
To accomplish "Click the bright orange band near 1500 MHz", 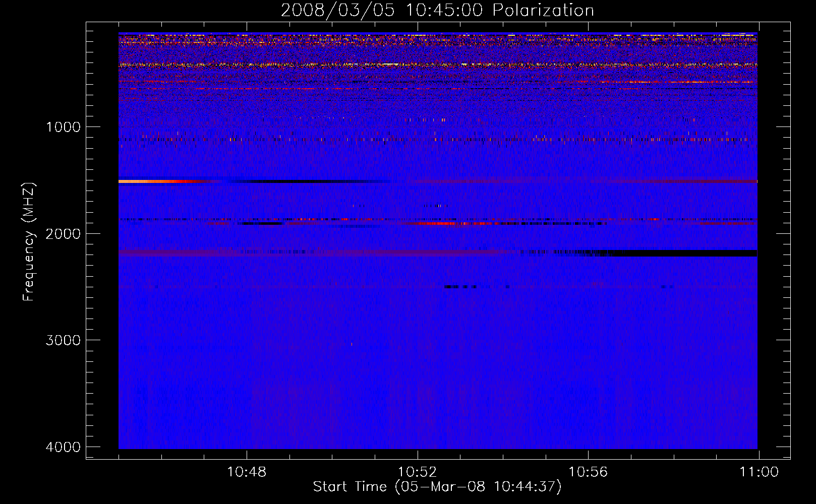I will tap(161, 181).
